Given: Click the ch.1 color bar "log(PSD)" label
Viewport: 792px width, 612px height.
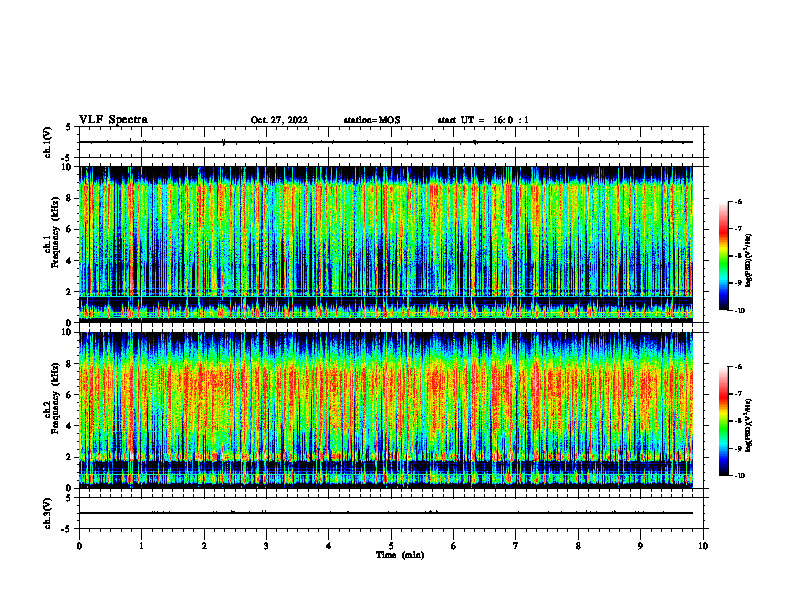Looking at the screenshot, I should click(750, 261).
